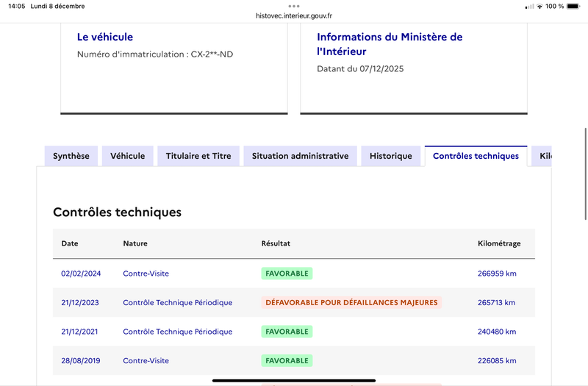Click Contre-Visite in the 02/02/2024 row
Image resolution: width=588 pixels, height=386 pixels.
click(146, 274)
